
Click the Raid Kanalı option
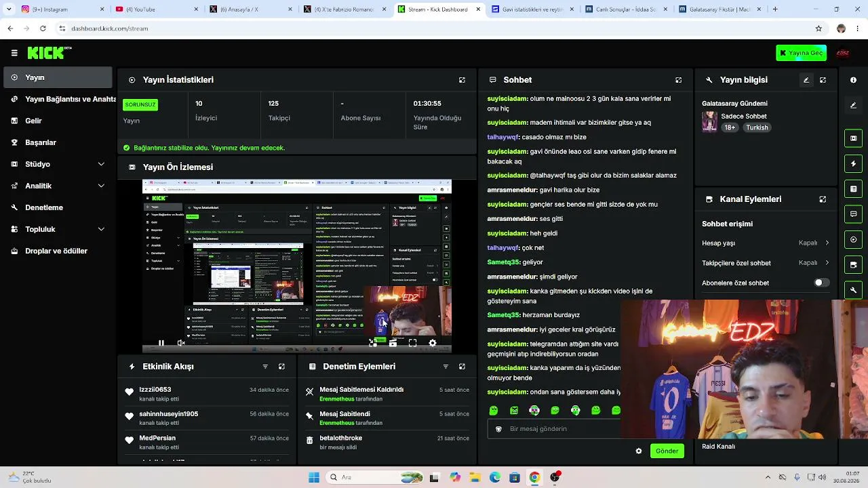(718, 447)
